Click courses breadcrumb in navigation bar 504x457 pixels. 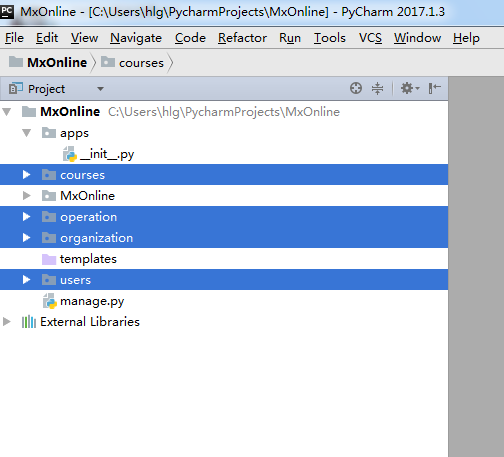click(x=141, y=63)
